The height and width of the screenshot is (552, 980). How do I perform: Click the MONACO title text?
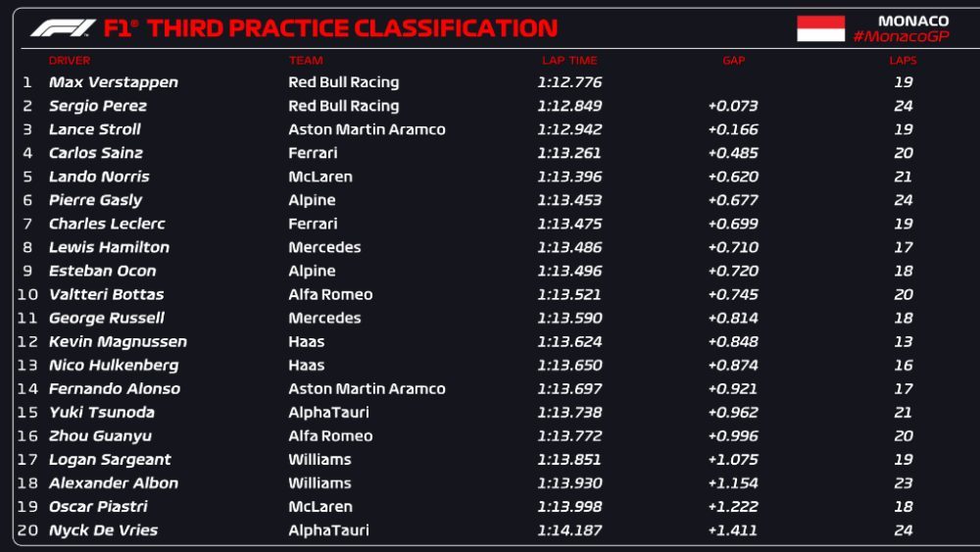click(913, 22)
